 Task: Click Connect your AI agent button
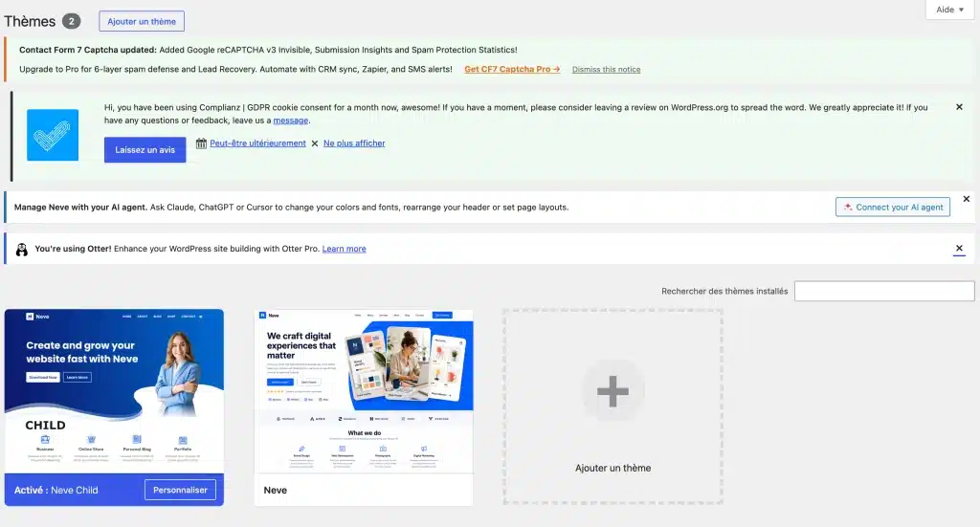point(893,208)
